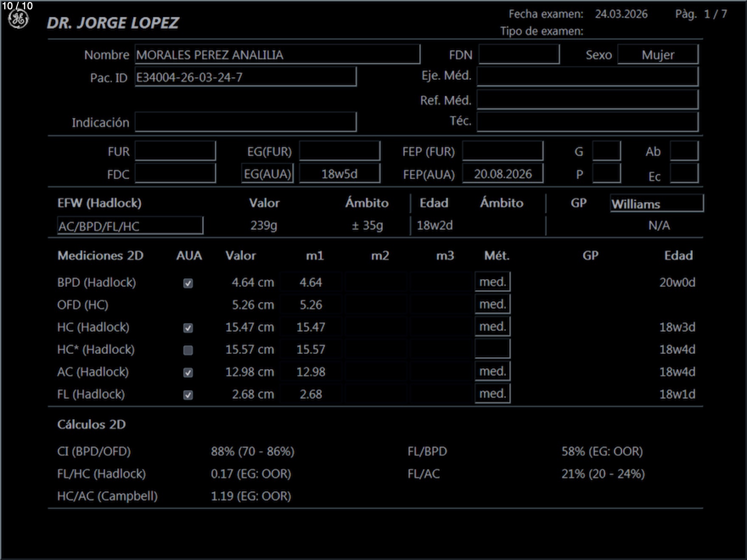Screen dimensions: 747x560
Task: Open the empty HC* method selector
Action: pyautogui.click(x=492, y=349)
